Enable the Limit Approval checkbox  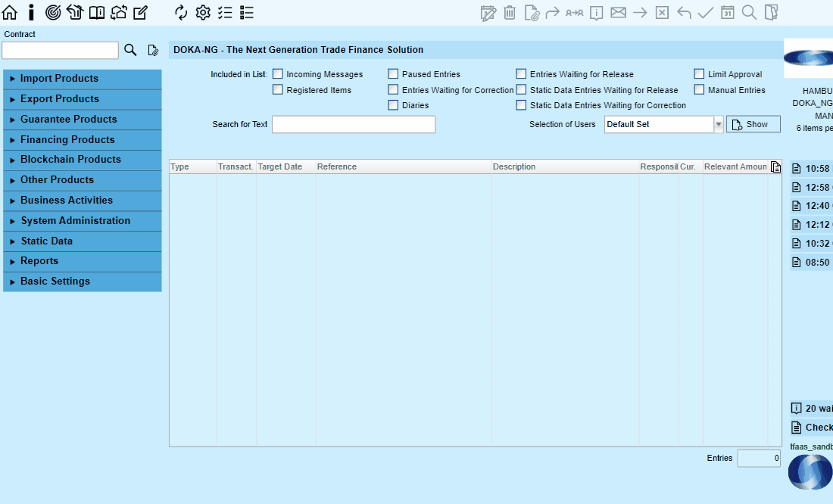coord(699,74)
